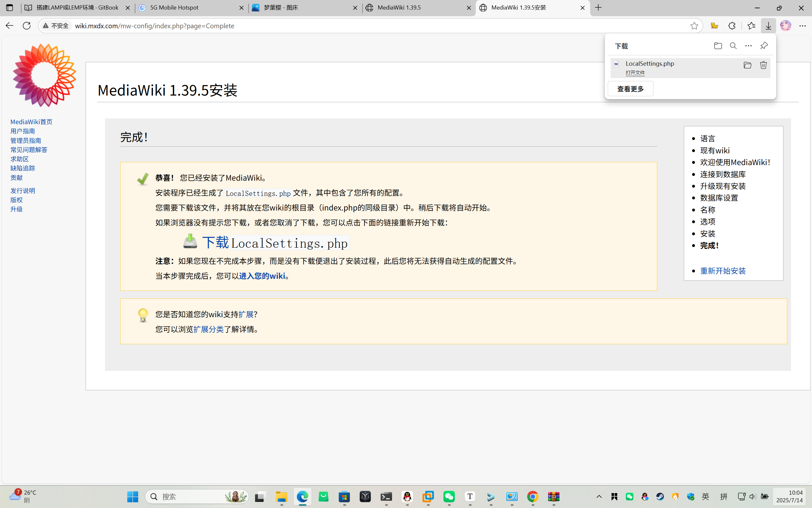Image resolution: width=812 pixels, height=508 pixels.
Task: Click the MediaWiki sunflower logo
Action: [x=44, y=75]
